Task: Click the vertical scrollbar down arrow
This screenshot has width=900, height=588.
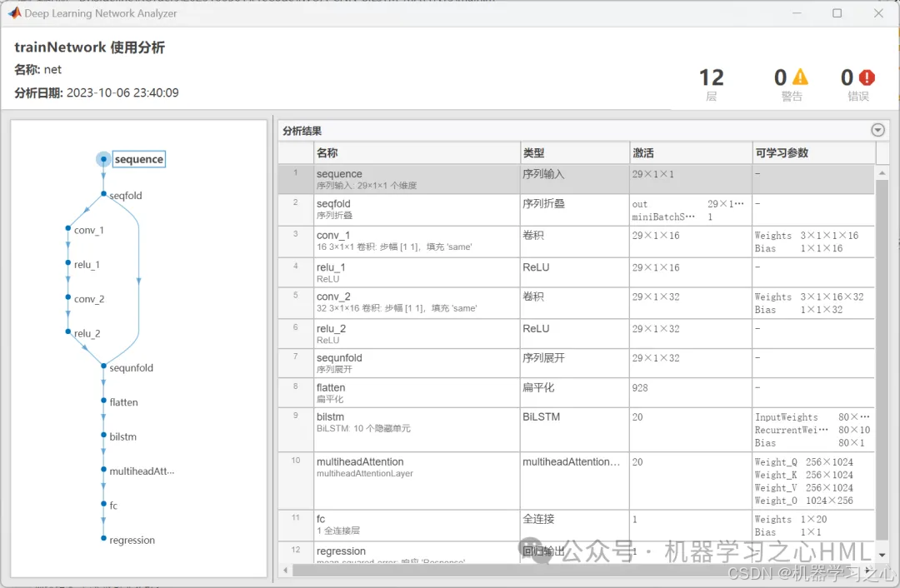Action: (882, 556)
